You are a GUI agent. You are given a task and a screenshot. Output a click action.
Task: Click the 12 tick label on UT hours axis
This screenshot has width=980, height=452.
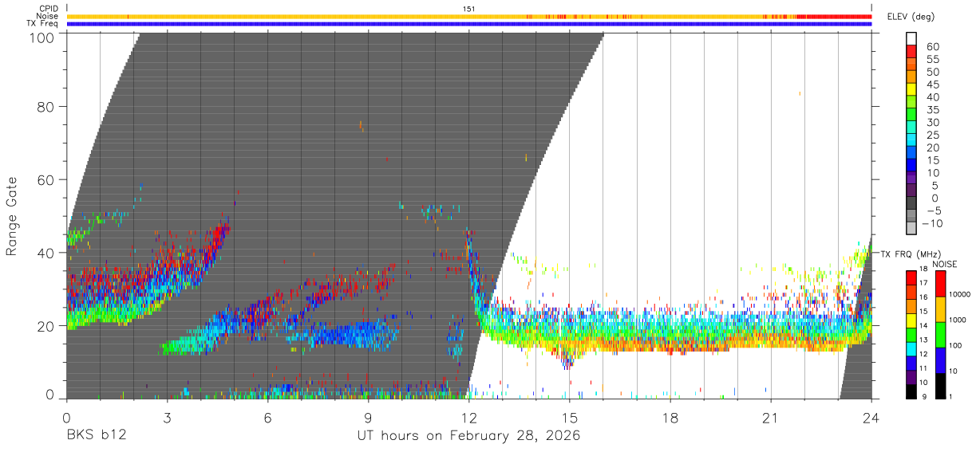[x=468, y=417]
